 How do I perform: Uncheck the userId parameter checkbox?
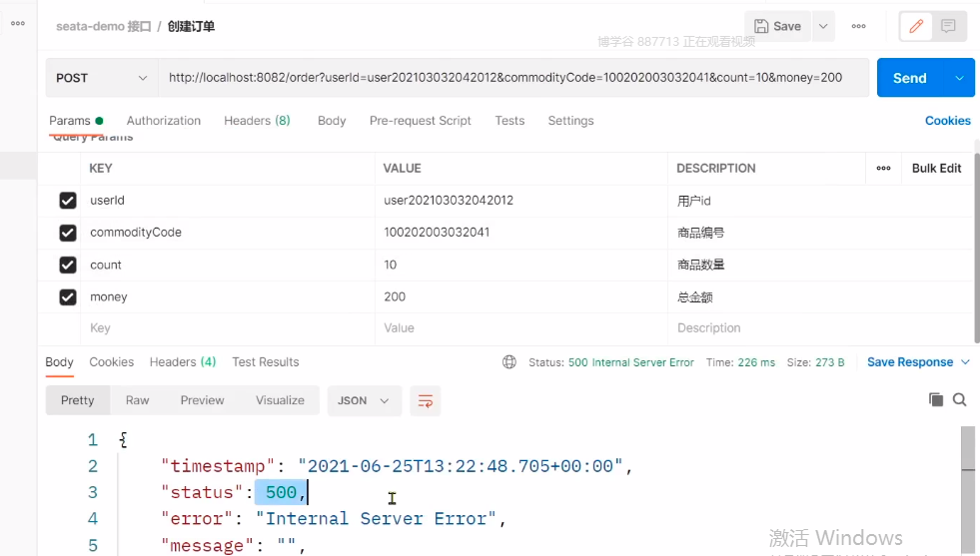coord(68,201)
